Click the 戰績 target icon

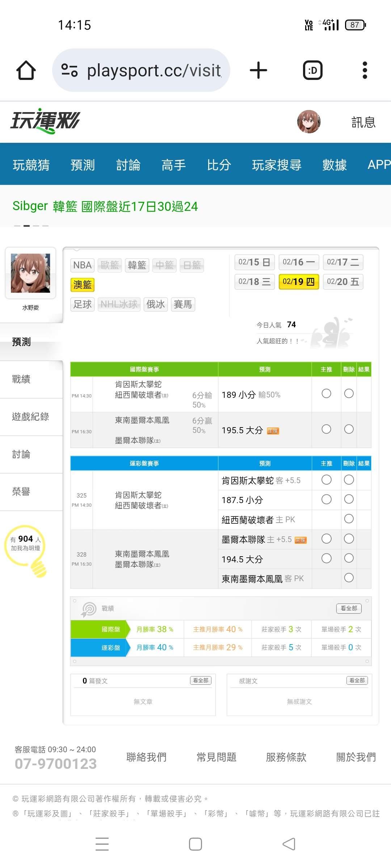click(x=89, y=609)
